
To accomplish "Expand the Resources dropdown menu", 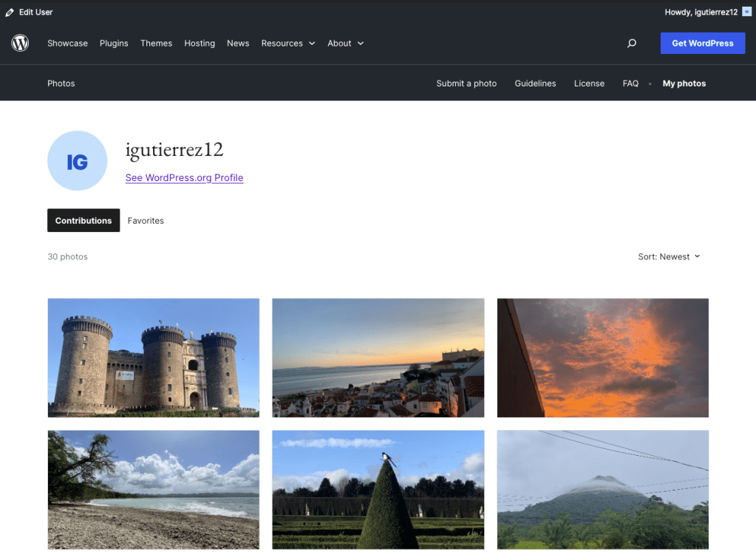I will coord(287,44).
